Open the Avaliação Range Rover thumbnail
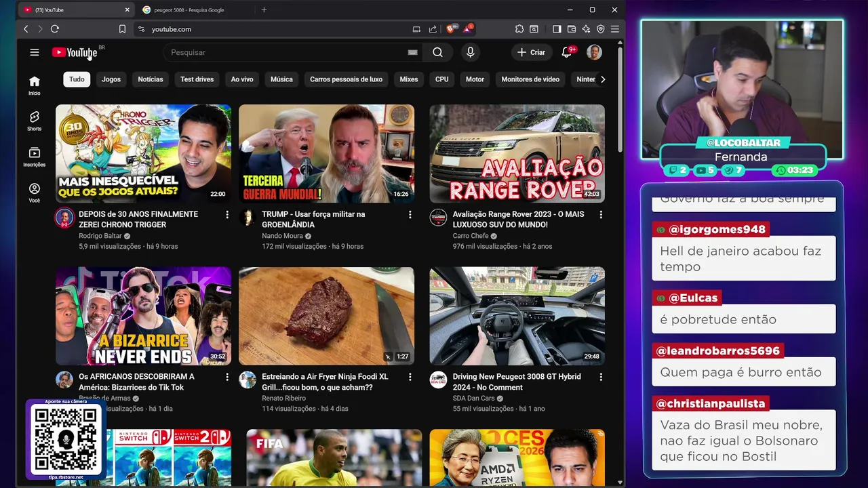 point(517,153)
